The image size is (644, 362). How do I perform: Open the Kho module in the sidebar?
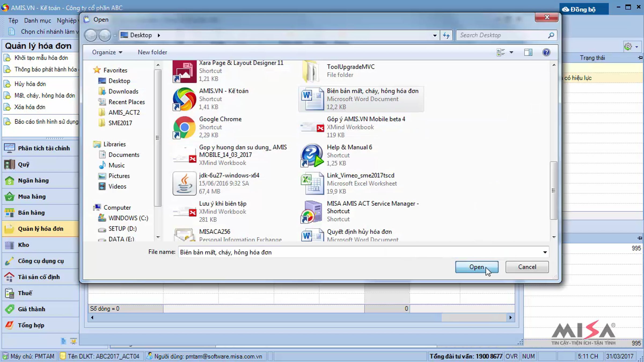(x=40, y=245)
